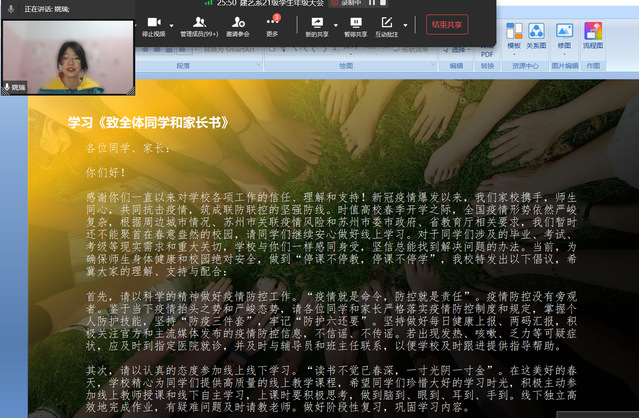Click the 模板 template icon

513,34
